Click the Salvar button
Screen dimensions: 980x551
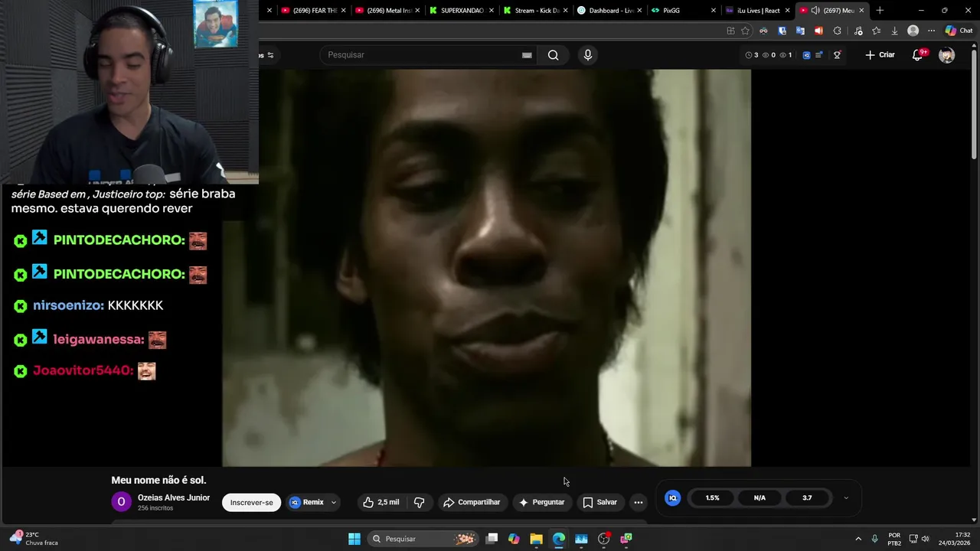(x=599, y=502)
